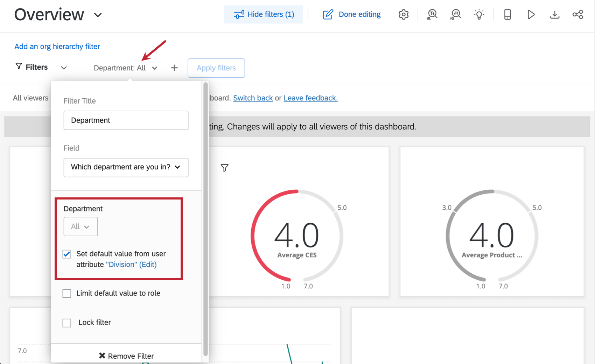Click the plus icon to add filter
This screenshot has width=595, height=364.
pyautogui.click(x=174, y=68)
